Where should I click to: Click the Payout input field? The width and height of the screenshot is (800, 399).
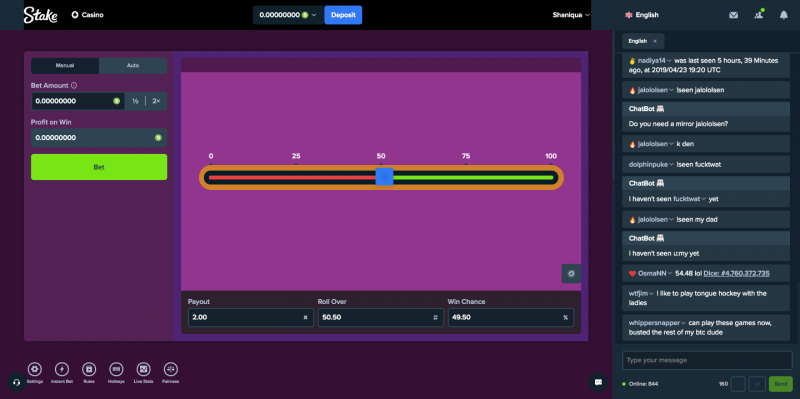point(251,317)
